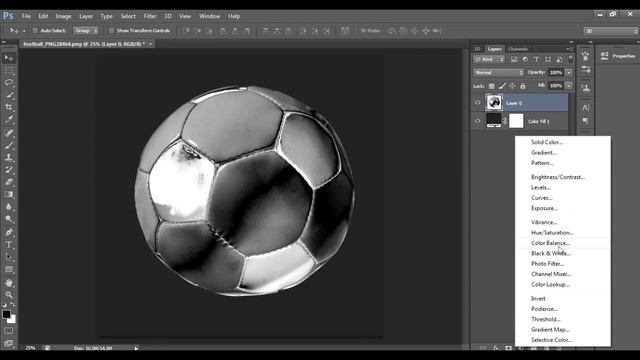This screenshot has width=640, height=360.
Task: Click the Lock transparent pixels icon
Action: click(491, 86)
